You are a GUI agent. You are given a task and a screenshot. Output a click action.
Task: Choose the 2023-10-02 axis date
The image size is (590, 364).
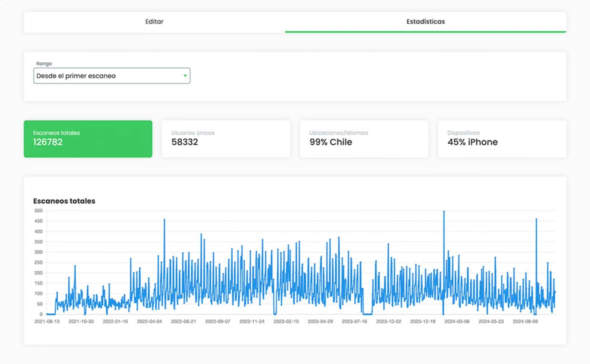pyautogui.click(x=388, y=321)
